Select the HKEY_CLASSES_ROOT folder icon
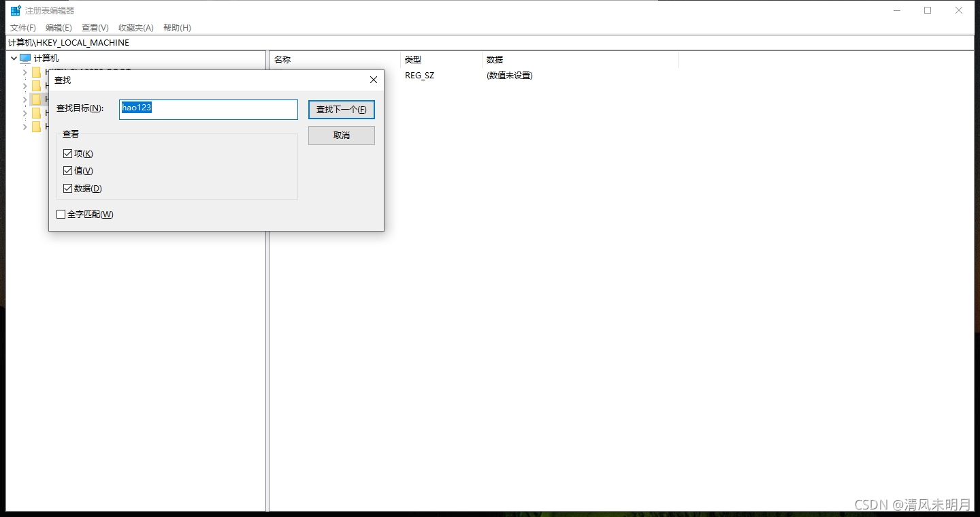 [x=37, y=72]
